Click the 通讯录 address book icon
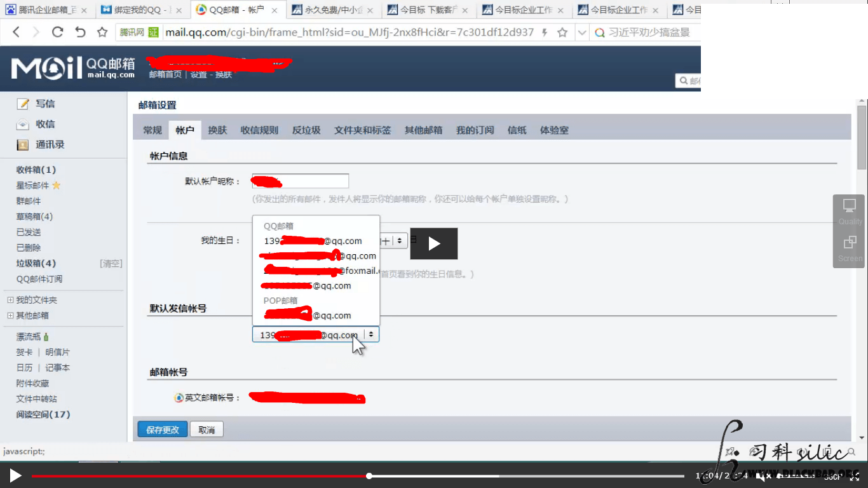 click(x=23, y=145)
